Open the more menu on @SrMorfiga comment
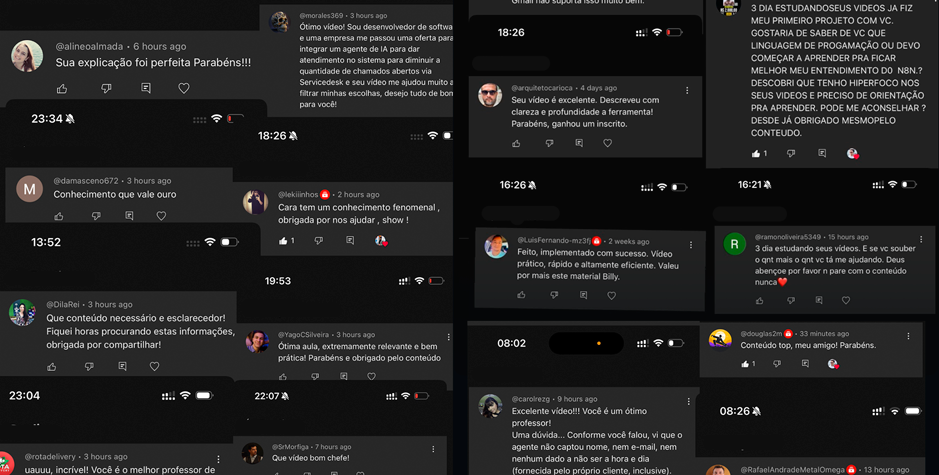 (433, 449)
